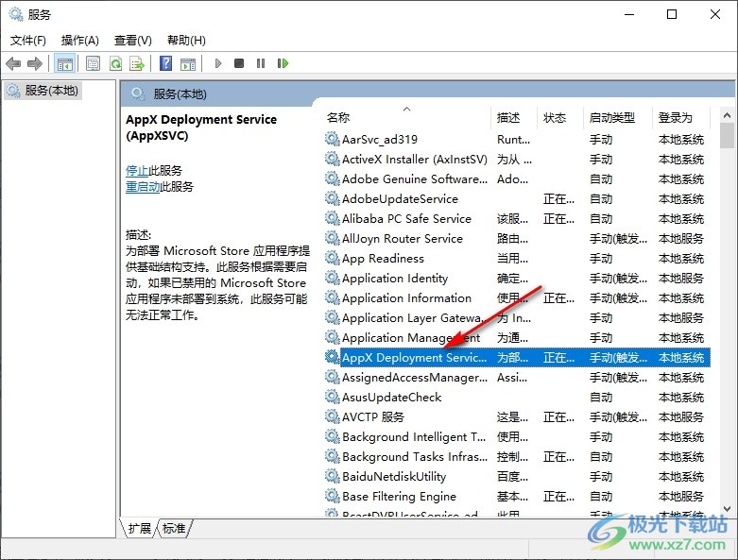Screen dimensions: 738x560
Task: Maximize the 服务 window
Action: pos(672,14)
